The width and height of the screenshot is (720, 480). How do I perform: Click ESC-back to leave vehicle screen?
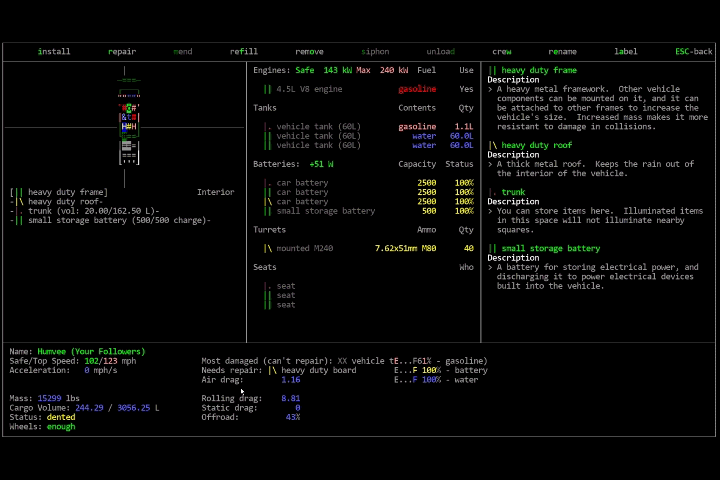point(693,51)
